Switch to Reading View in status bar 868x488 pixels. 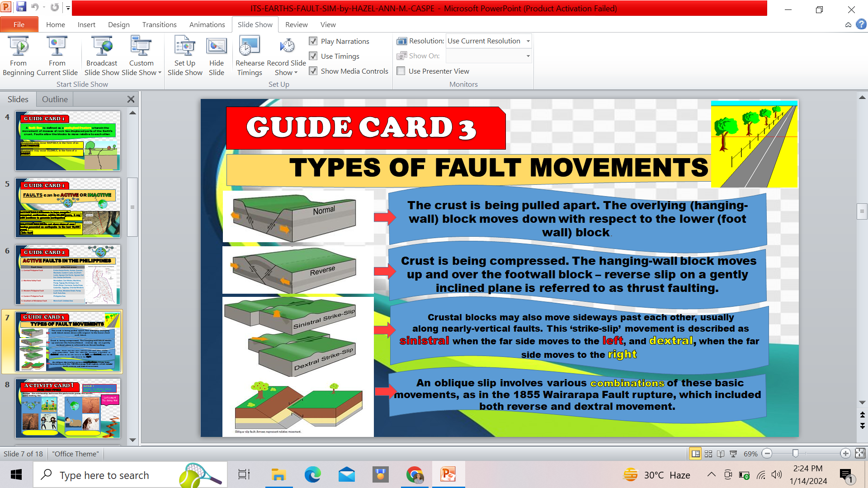point(721,454)
